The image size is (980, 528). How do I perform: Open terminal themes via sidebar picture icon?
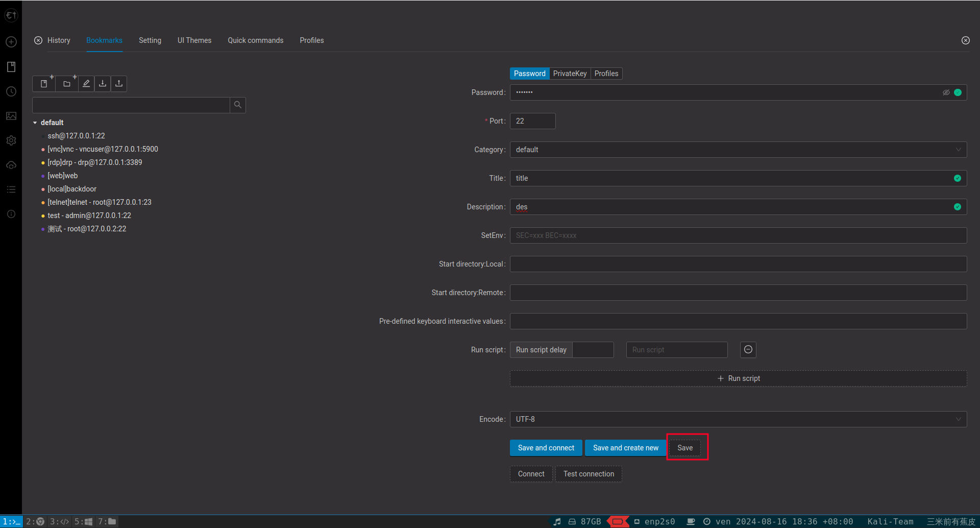click(11, 116)
